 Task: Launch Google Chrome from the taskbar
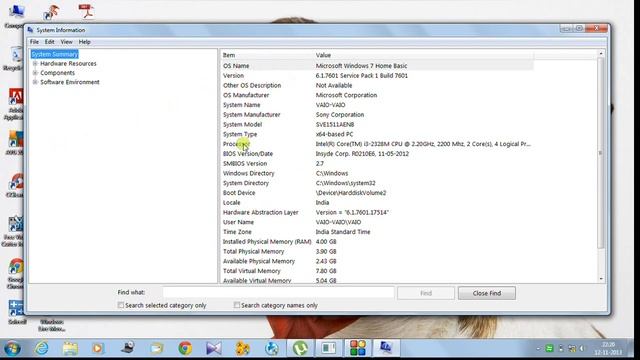[185, 348]
